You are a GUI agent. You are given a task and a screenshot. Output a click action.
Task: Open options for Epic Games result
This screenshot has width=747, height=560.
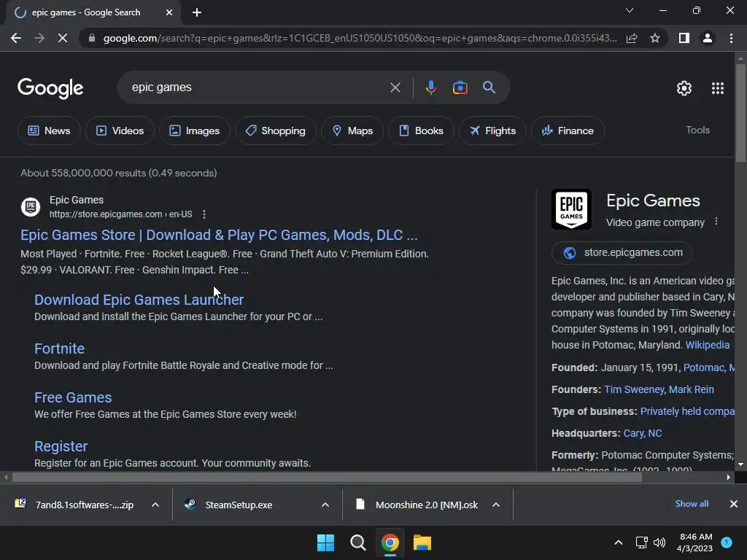(204, 214)
